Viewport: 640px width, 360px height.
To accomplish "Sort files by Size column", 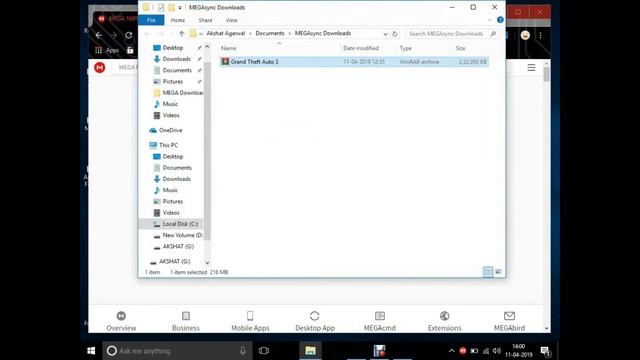I will [460, 48].
